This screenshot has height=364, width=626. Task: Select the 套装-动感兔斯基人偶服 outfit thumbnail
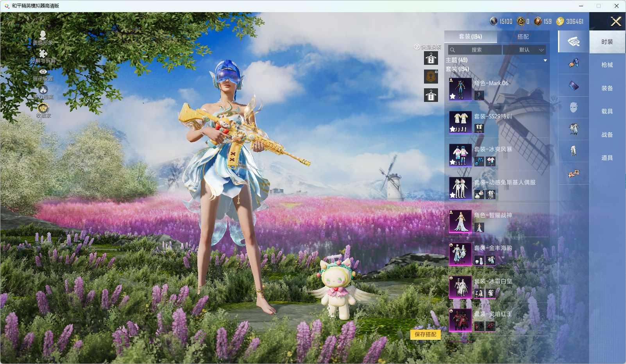[460, 188]
